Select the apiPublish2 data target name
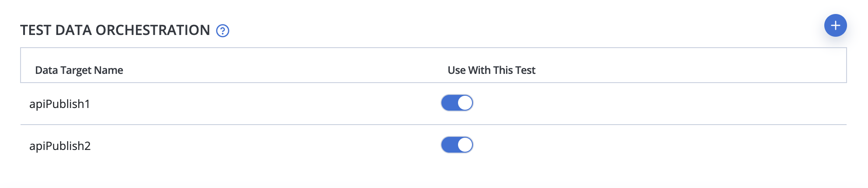 pyautogui.click(x=60, y=146)
